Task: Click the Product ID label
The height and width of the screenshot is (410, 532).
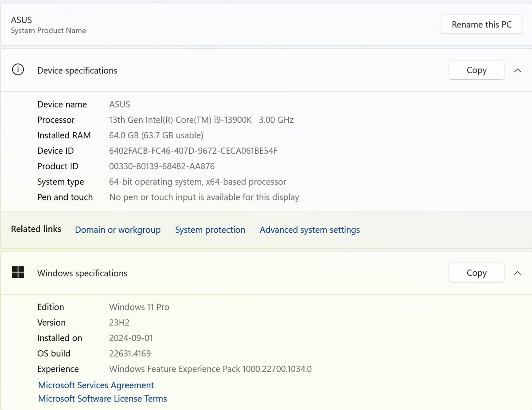Action: tap(58, 166)
